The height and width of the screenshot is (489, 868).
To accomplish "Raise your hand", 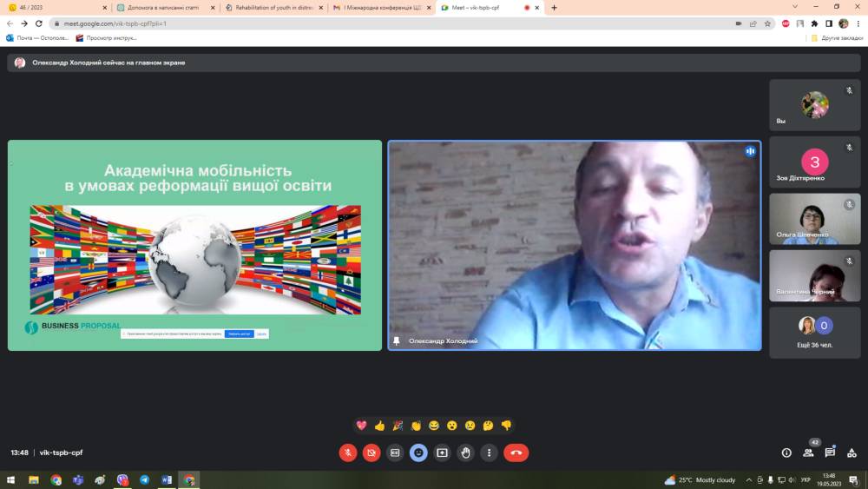I will point(466,453).
